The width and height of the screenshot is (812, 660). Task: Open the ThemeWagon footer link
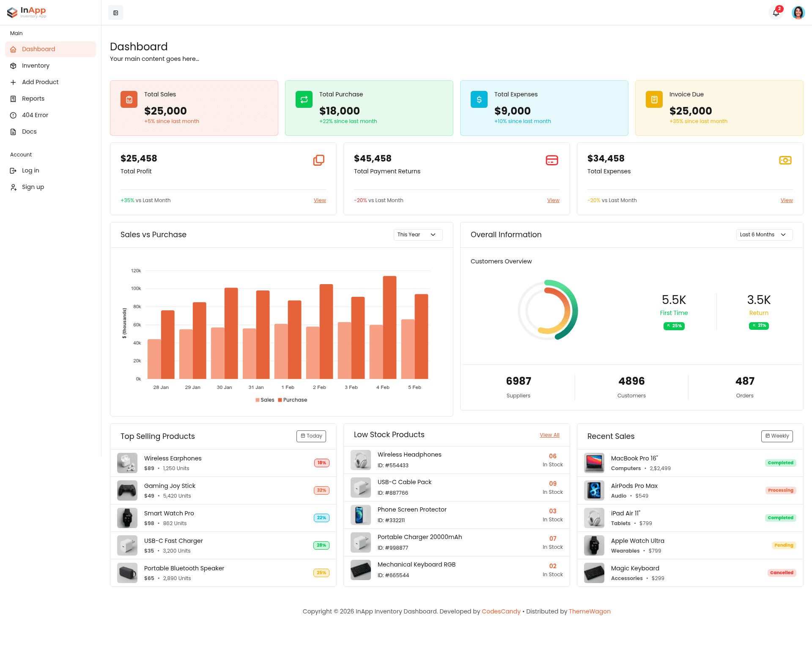coord(590,611)
